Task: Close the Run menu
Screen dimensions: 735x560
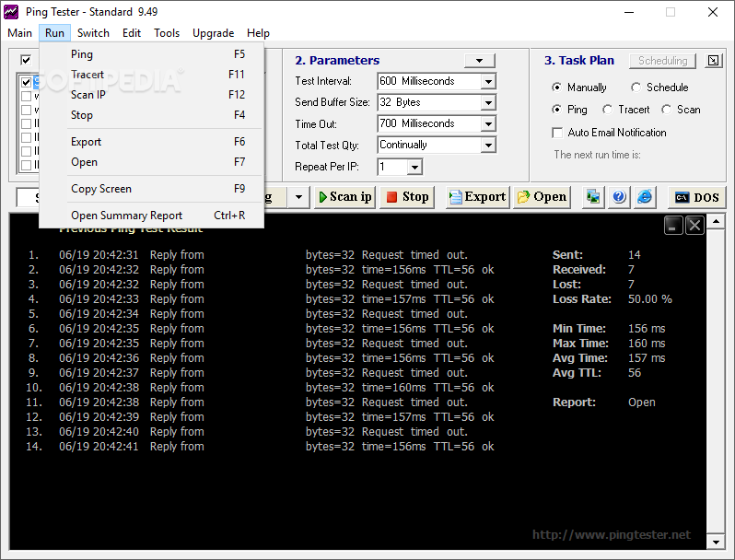Action: point(55,33)
